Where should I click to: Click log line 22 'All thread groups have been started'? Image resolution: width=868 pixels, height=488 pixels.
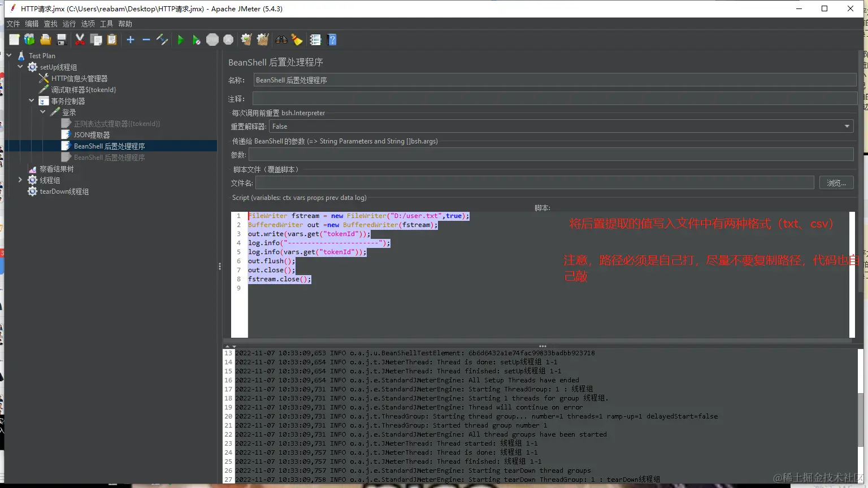[421, 434]
